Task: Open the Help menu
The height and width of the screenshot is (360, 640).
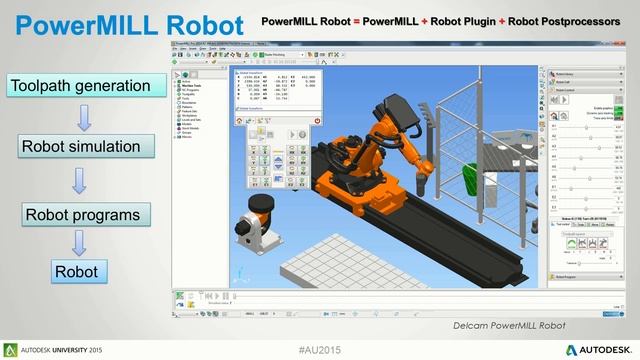Action: coord(222,49)
